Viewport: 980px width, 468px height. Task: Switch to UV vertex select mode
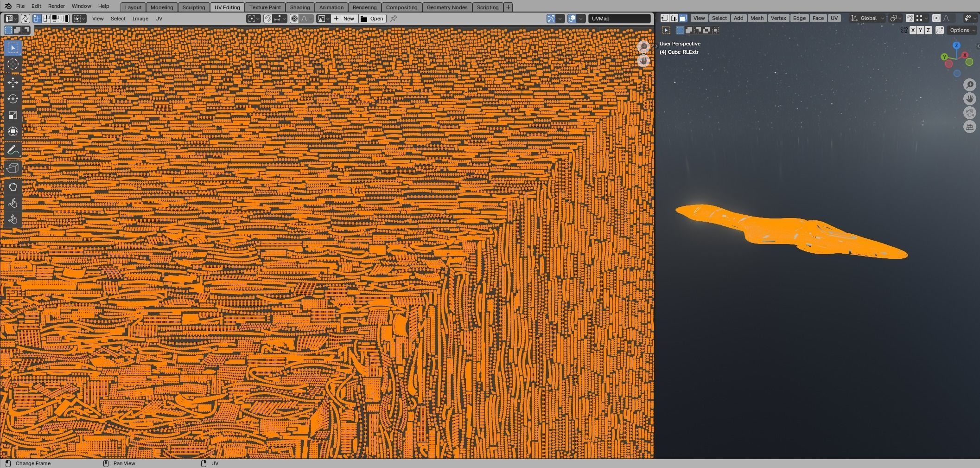point(37,19)
